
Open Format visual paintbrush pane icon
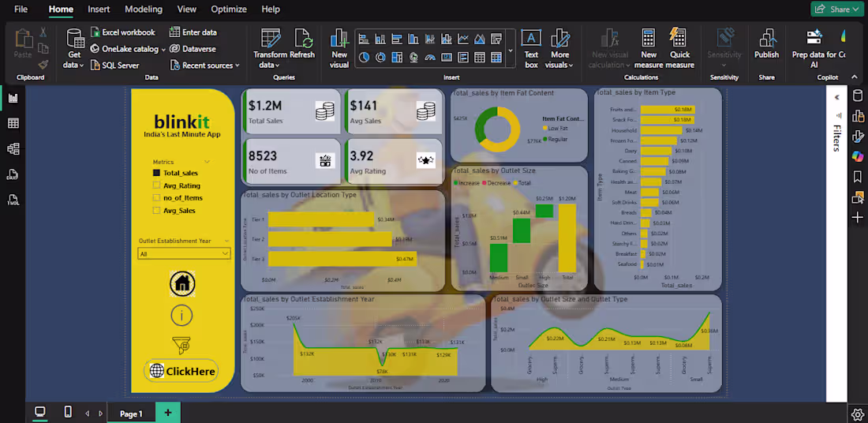858,137
